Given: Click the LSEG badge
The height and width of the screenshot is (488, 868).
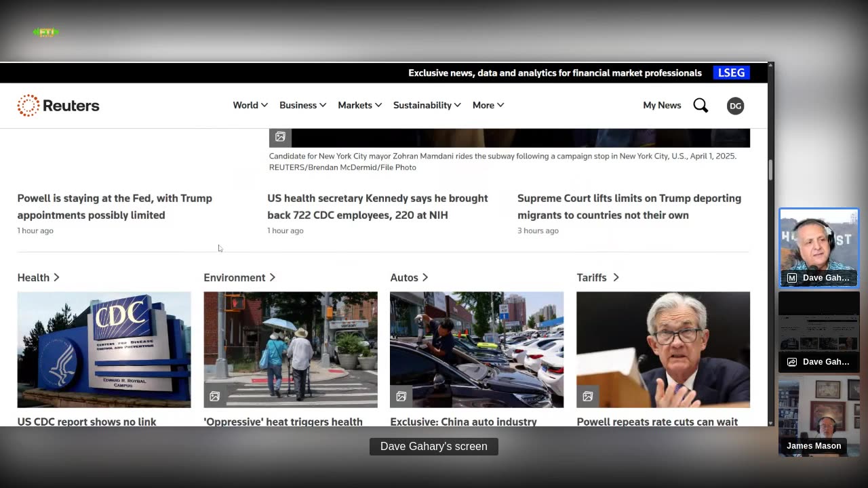Looking at the screenshot, I should click(x=731, y=73).
